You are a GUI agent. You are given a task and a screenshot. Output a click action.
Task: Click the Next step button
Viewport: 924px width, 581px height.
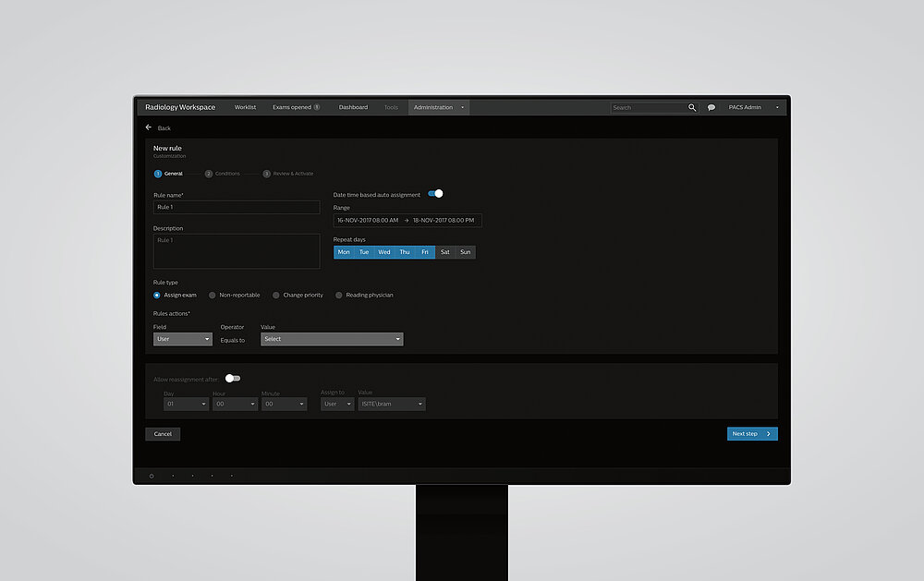(751, 433)
